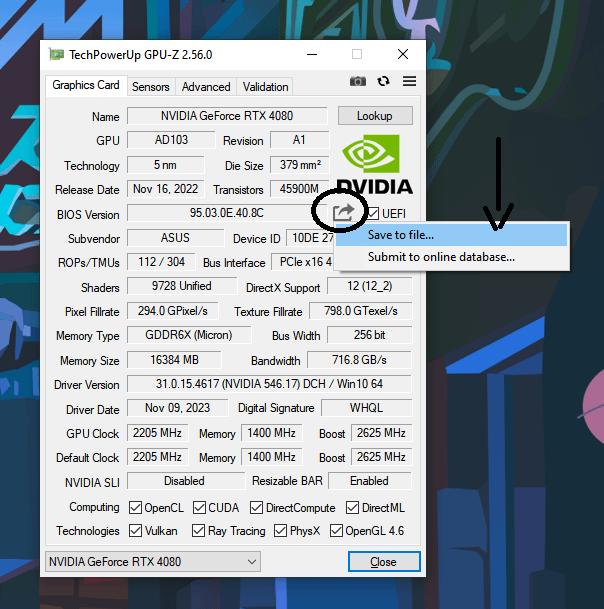Click the Technology value 5 nm
Viewport: 604px width, 609px height.
coord(165,165)
